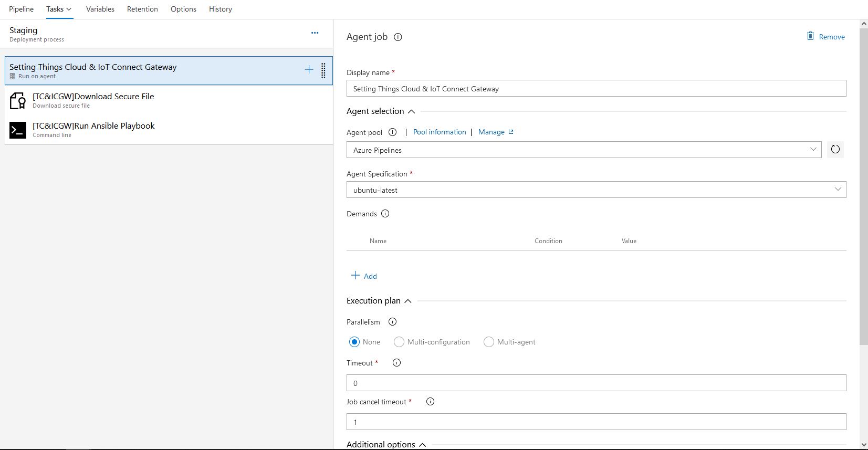Remove the agent job
This screenshot has height=450, width=868.
pos(826,37)
